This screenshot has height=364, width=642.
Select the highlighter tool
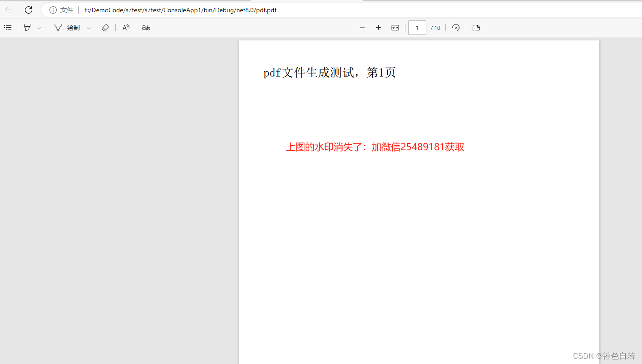coord(27,28)
